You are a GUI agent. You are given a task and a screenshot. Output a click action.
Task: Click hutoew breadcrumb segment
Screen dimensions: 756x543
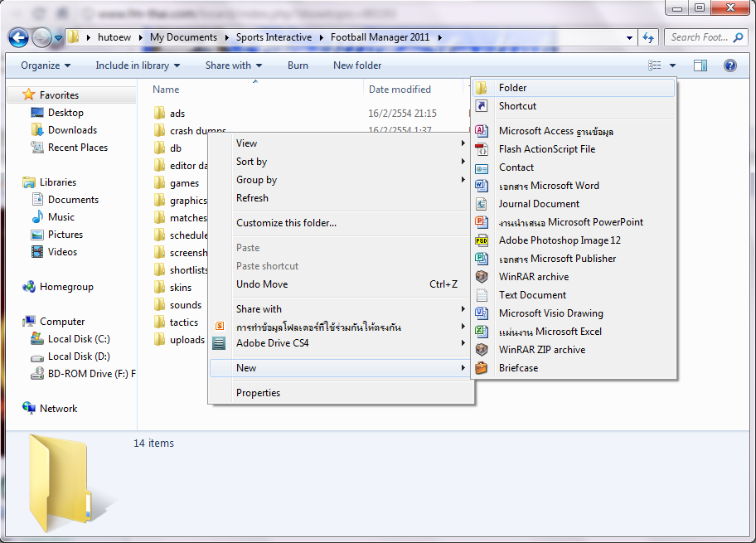click(114, 37)
